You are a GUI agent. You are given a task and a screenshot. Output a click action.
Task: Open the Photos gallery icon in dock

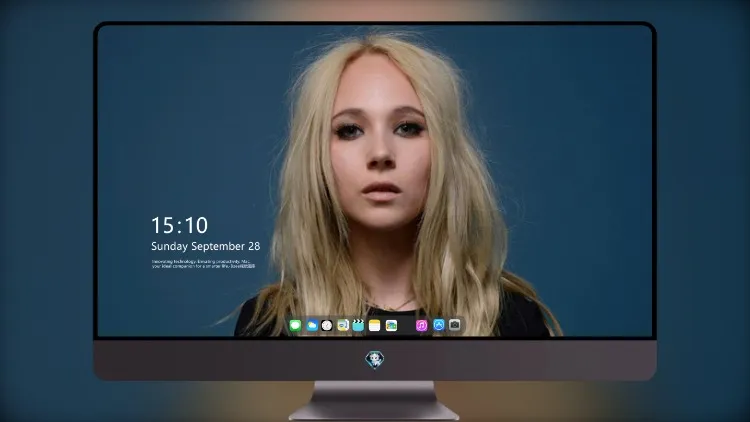pos(391,325)
